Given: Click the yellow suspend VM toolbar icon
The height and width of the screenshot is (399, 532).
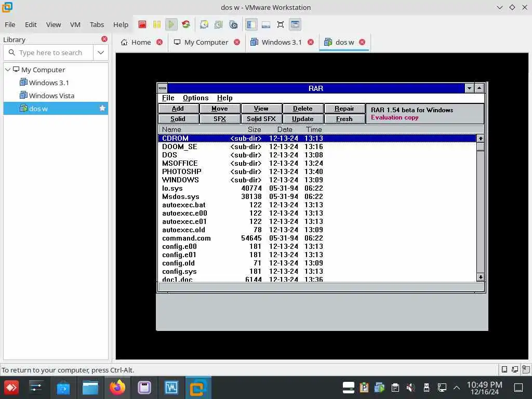Looking at the screenshot, I should (157, 24).
